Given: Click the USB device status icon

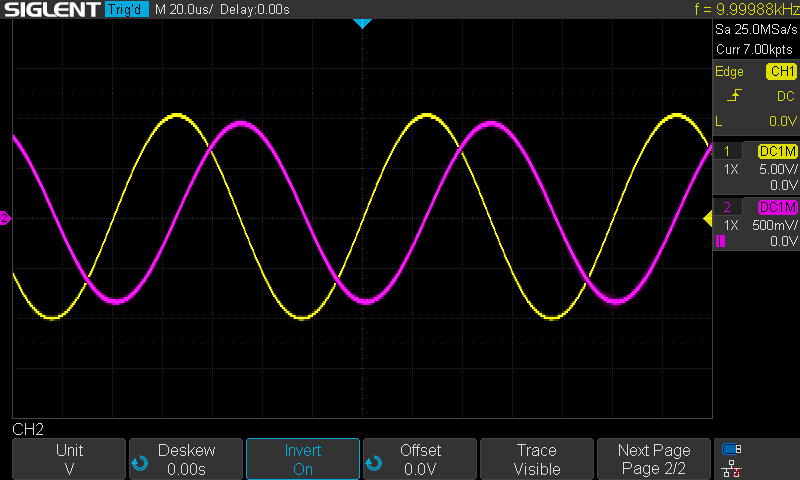Looking at the screenshot, I should click(732, 449).
